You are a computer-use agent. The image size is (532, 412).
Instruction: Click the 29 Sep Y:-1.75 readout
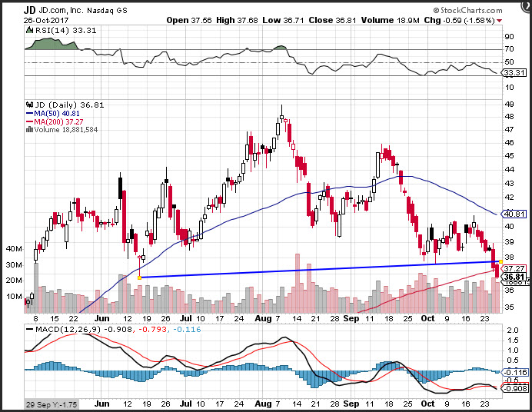(x=51, y=404)
